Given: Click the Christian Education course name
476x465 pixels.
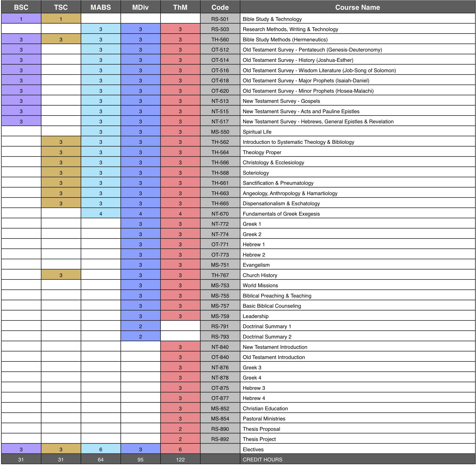Looking at the screenshot, I should pyautogui.click(x=265, y=409).
